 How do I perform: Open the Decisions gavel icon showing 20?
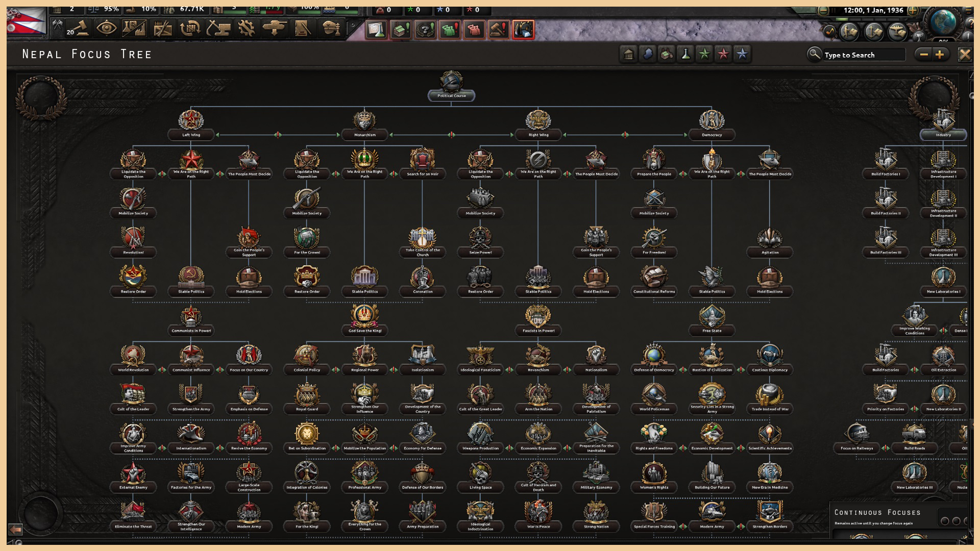[78, 28]
